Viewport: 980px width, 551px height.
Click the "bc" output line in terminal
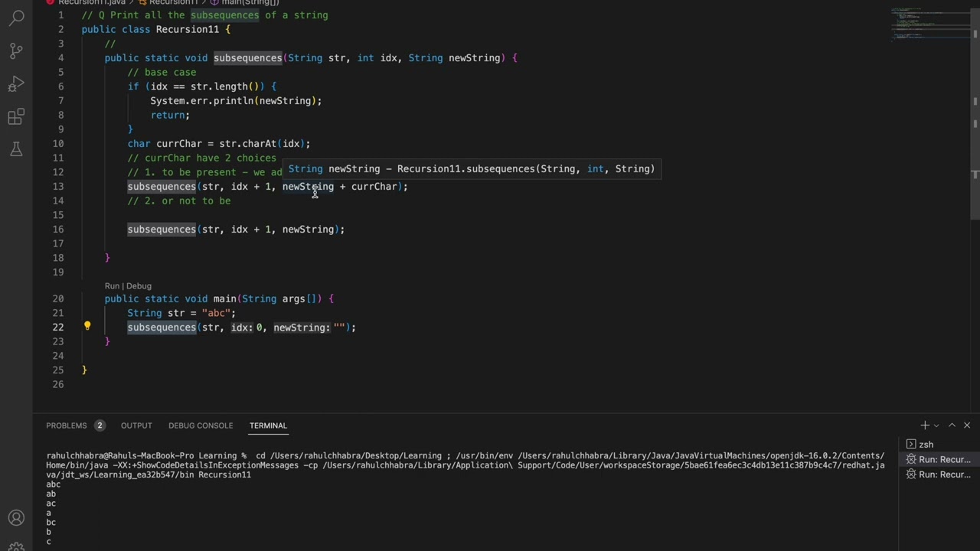click(51, 523)
